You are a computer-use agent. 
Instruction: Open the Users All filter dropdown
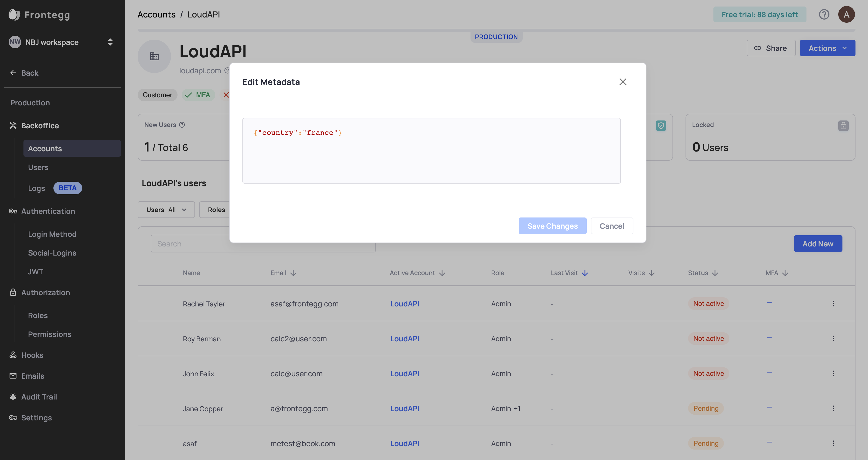coord(166,210)
